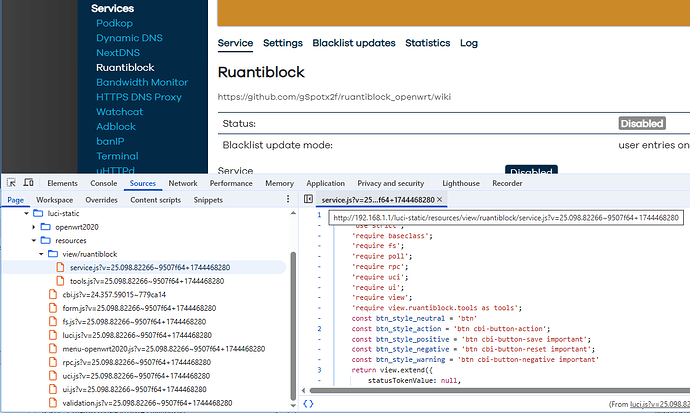Image resolution: width=690 pixels, height=413 pixels.
Task: Click the luci.js file icon
Action: click(x=53, y=335)
